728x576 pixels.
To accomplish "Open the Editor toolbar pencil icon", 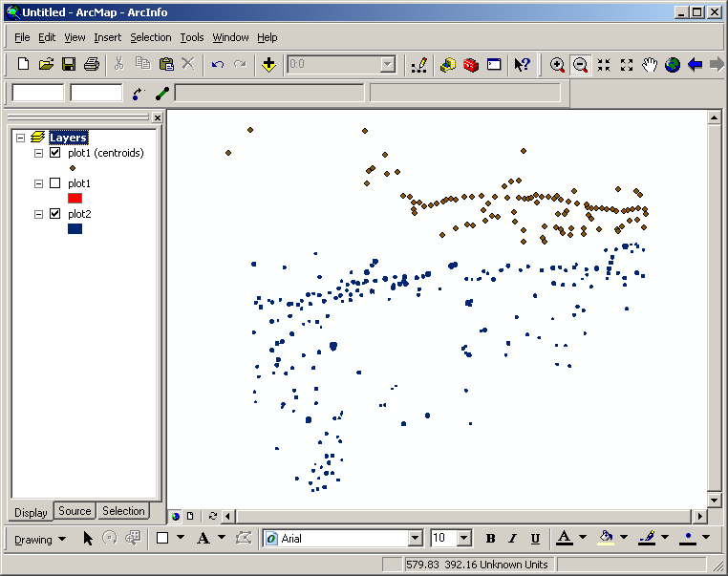I will pos(418,65).
